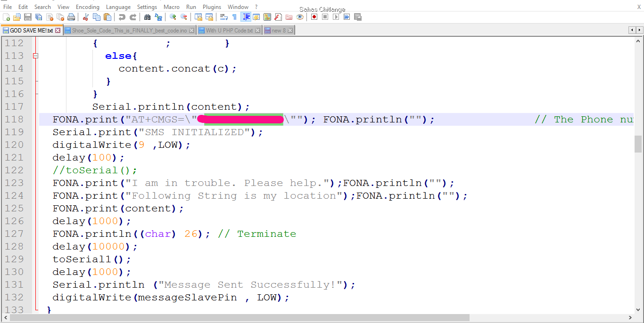Toggle show all characters pilcrow

point(234,17)
